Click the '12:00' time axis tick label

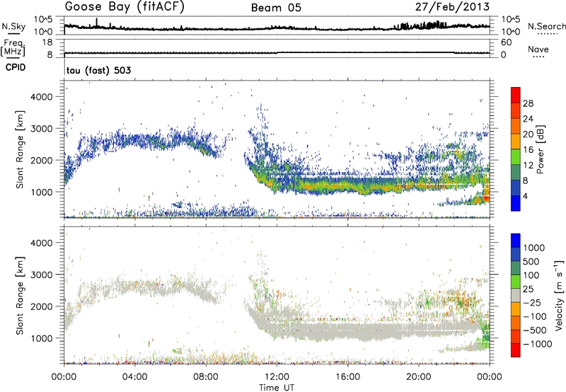(x=277, y=377)
